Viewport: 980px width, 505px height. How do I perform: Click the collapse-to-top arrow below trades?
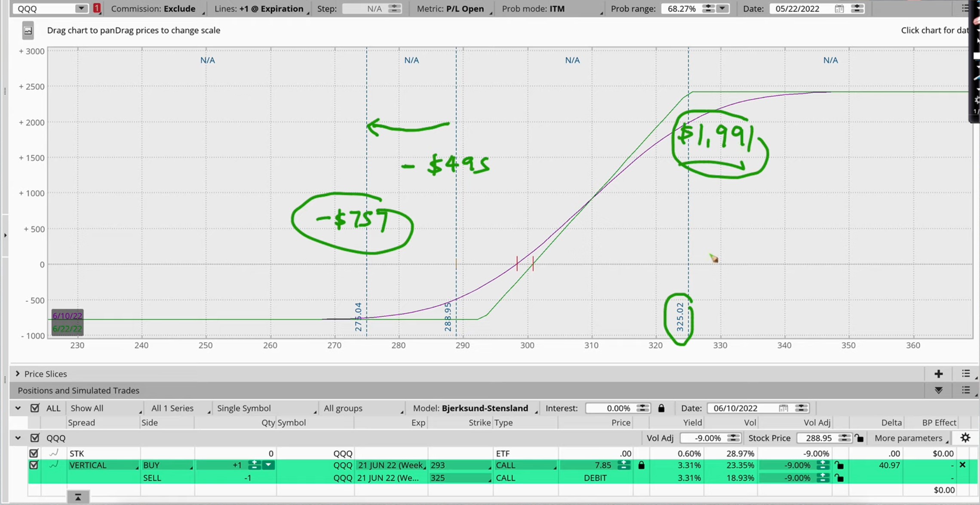click(78, 497)
